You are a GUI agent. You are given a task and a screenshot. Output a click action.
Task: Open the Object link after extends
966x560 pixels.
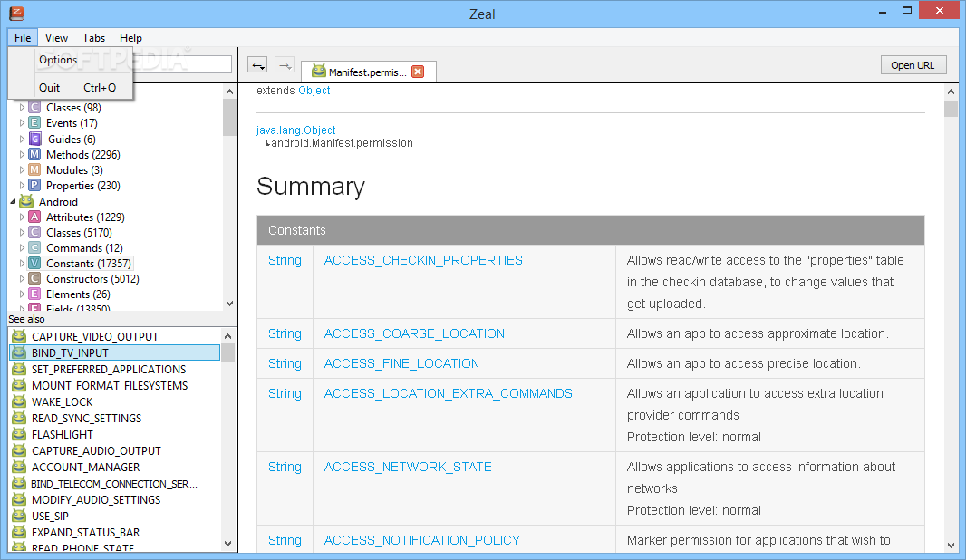tap(314, 90)
